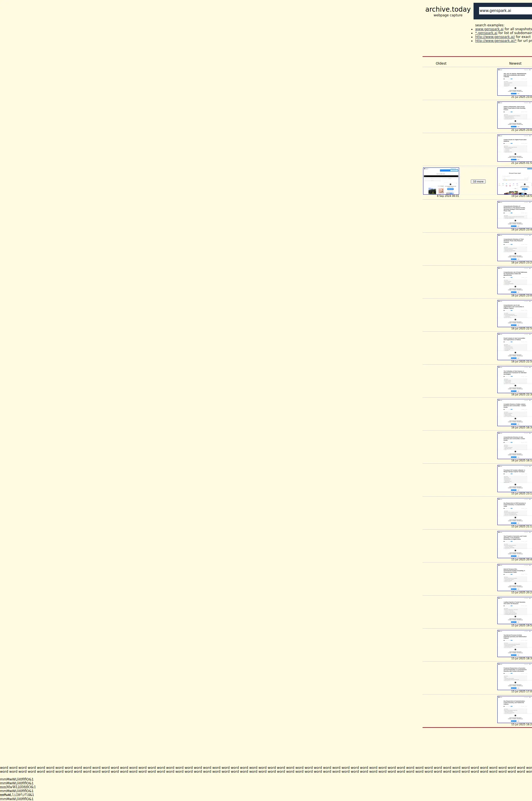Open the Email Addresses for Organizations snapshot
532x801 pixels.
pos(514,281)
